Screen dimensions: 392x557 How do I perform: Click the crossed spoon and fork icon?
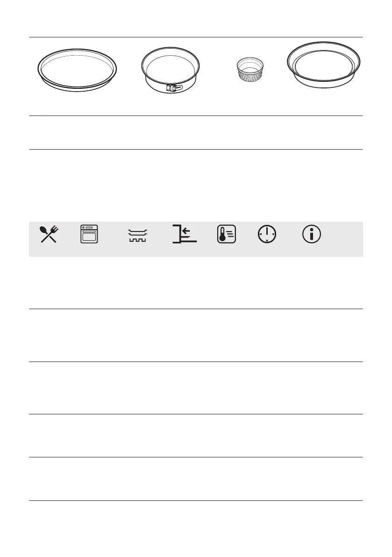coord(49,234)
